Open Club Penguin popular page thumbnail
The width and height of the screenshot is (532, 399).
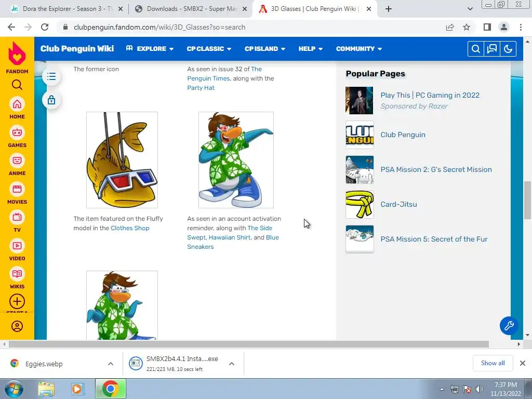pyautogui.click(x=360, y=135)
